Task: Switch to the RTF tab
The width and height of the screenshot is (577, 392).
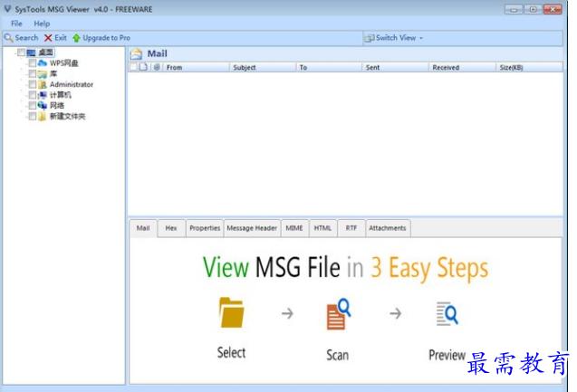Action: coord(351,228)
